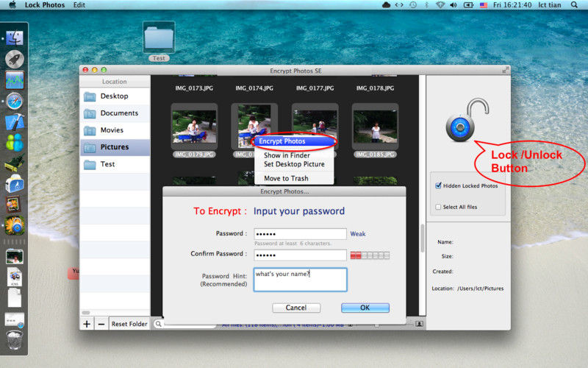
Task: Click the Confirm Password field
Action: click(300, 255)
